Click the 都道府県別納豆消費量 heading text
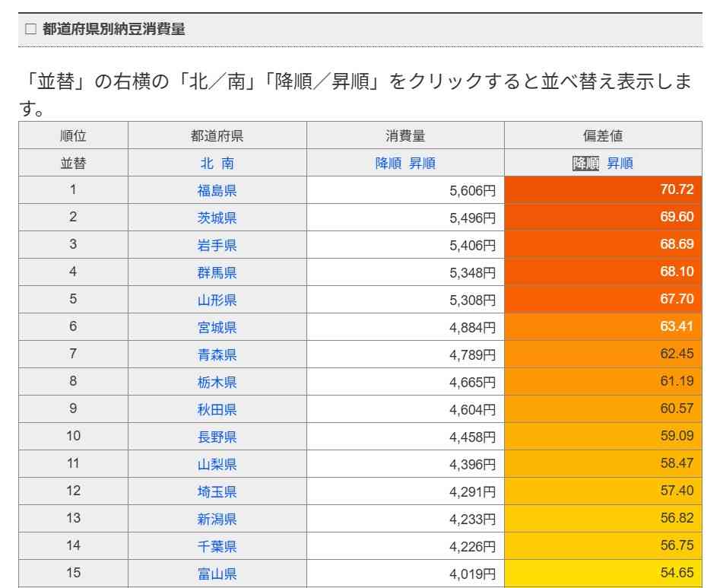The height and width of the screenshot is (588, 720). [114, 29]
